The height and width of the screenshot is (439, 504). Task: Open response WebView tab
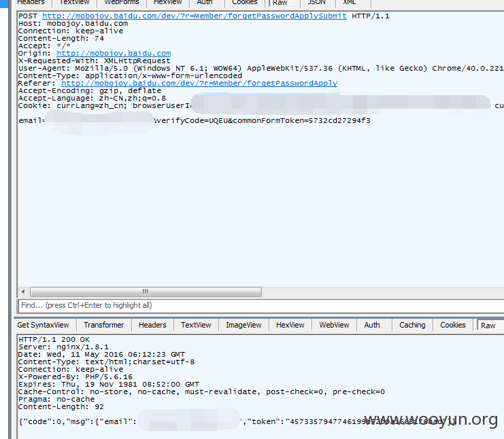[x=334, y=325]
